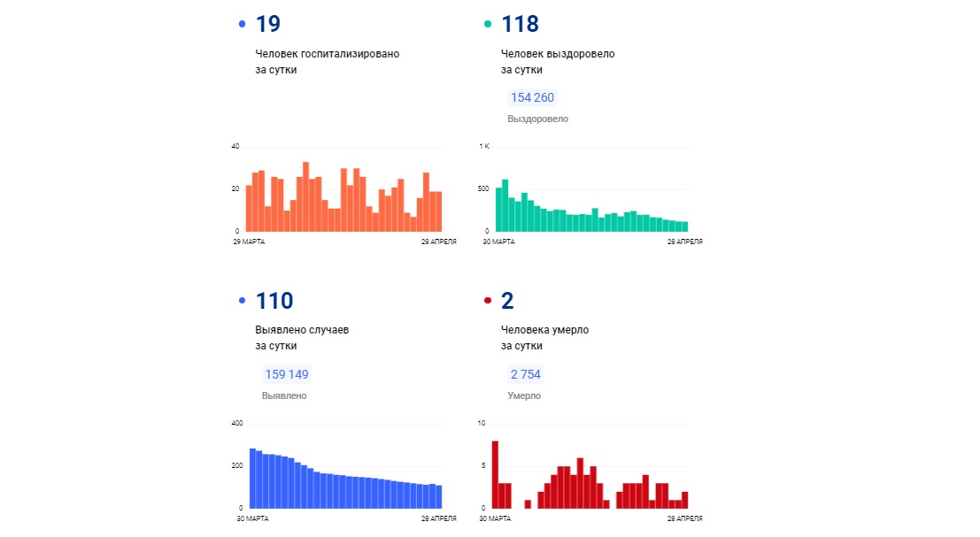The width and height of the screenshot is (980, 537).
Task: Click the 'Человек выздоровело за сутки' label
Action: pyautogui.click(x=558, y=62)
